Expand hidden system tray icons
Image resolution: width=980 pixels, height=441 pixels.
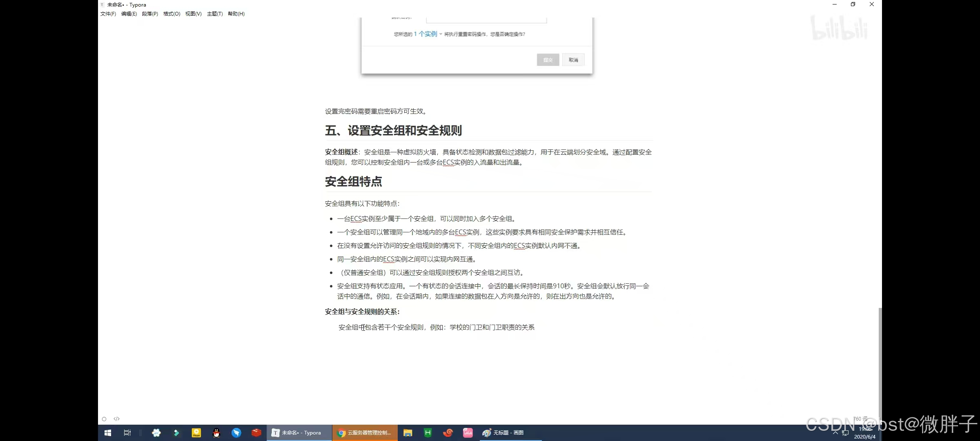click(835, 433)
